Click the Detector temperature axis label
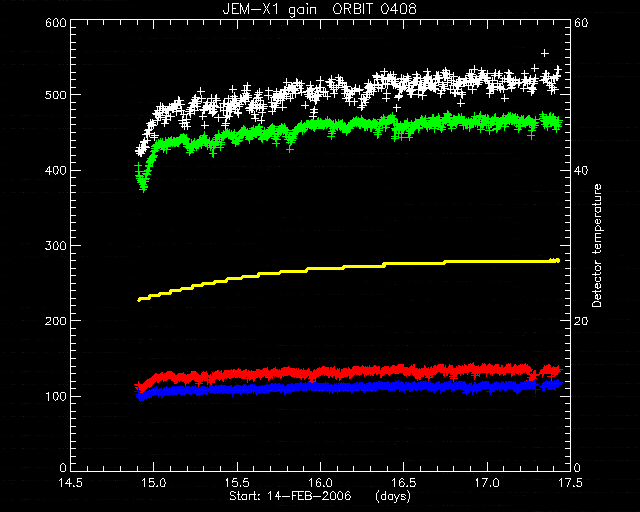 point(597,245)
